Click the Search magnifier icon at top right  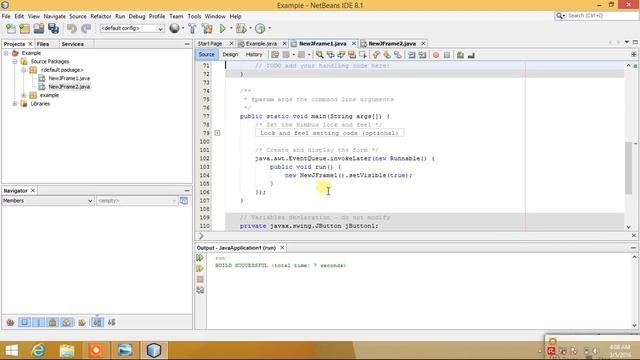(x=559, y=16)
